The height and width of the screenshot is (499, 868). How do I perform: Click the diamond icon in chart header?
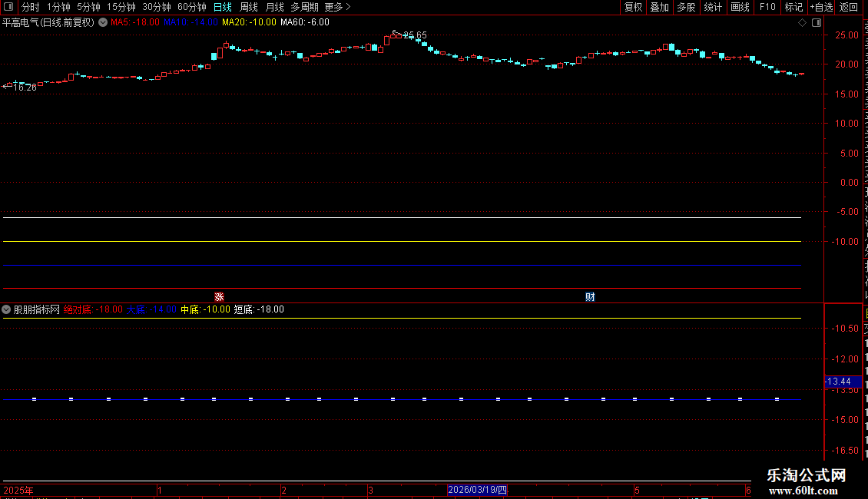point(802,22)
